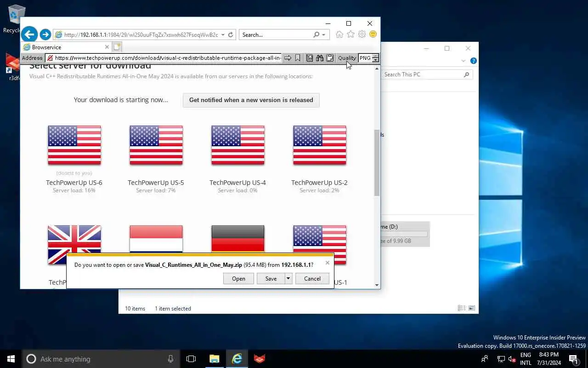Open the Browservice bookmarks list icon
Viewport: 588px width, 368px height.
[310, 58]
